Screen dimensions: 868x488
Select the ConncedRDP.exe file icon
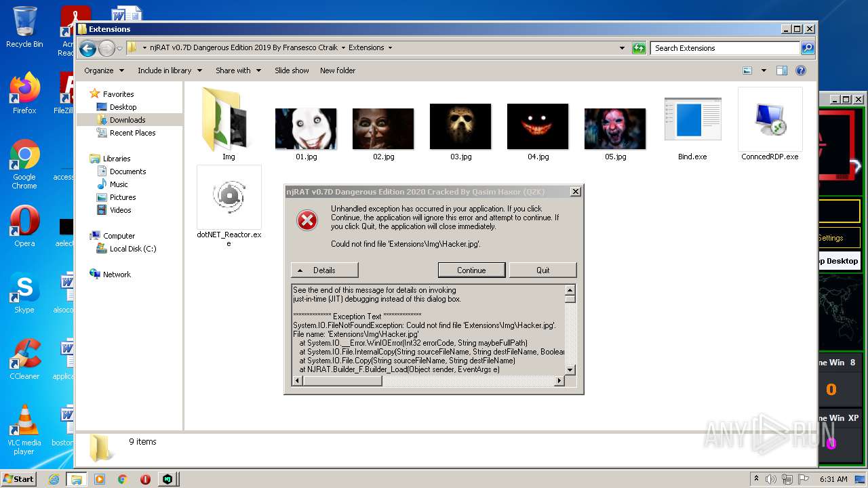click(770, 120)
